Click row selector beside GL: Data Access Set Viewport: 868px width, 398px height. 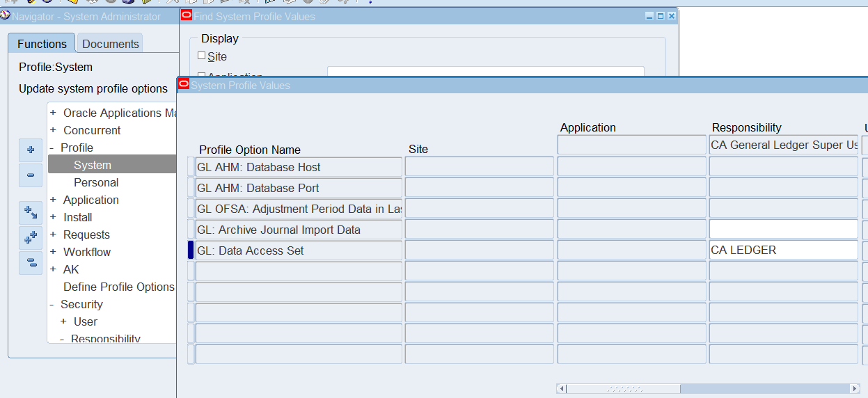pos(191,250)
